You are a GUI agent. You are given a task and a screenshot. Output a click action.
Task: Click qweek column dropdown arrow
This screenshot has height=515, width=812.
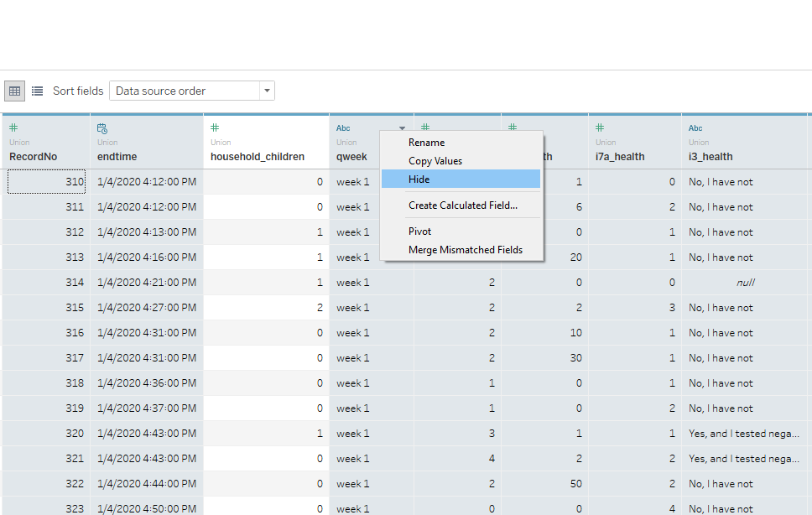pyautogui.click(x=402, y=128)
